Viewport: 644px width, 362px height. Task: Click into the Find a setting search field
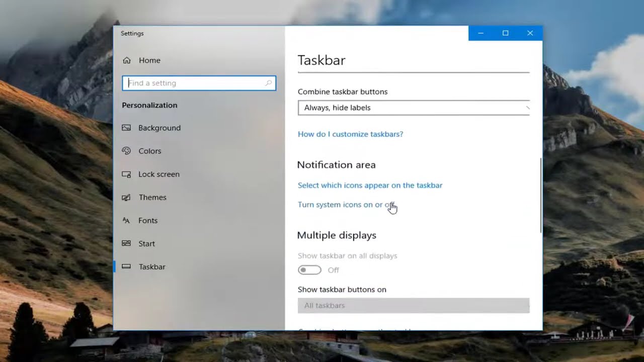pos(199,83)
